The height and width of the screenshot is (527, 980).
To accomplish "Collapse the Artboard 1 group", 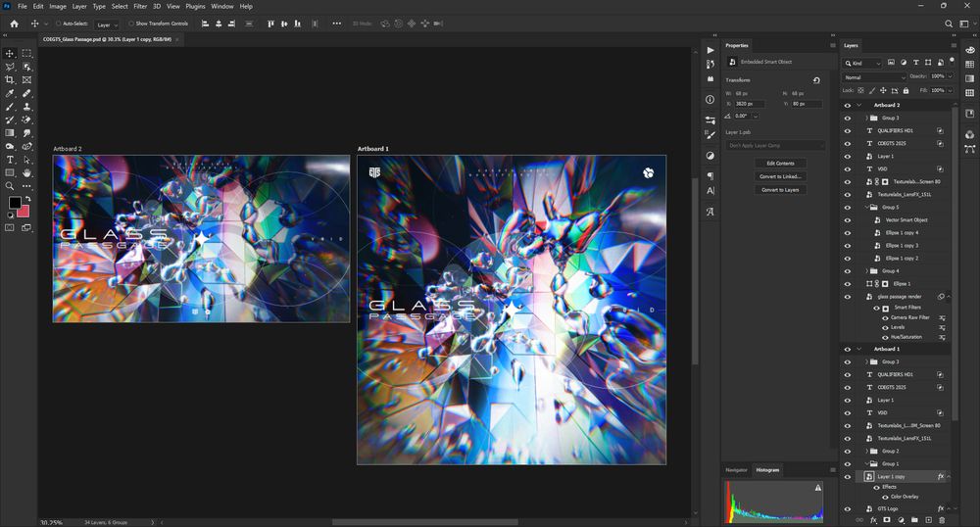I will (859, 349).
